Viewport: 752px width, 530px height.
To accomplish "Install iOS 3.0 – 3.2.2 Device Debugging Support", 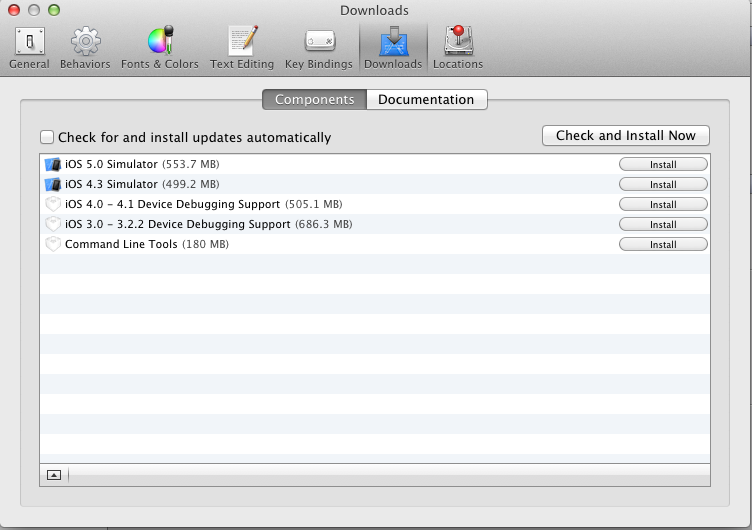I will 663,225.
